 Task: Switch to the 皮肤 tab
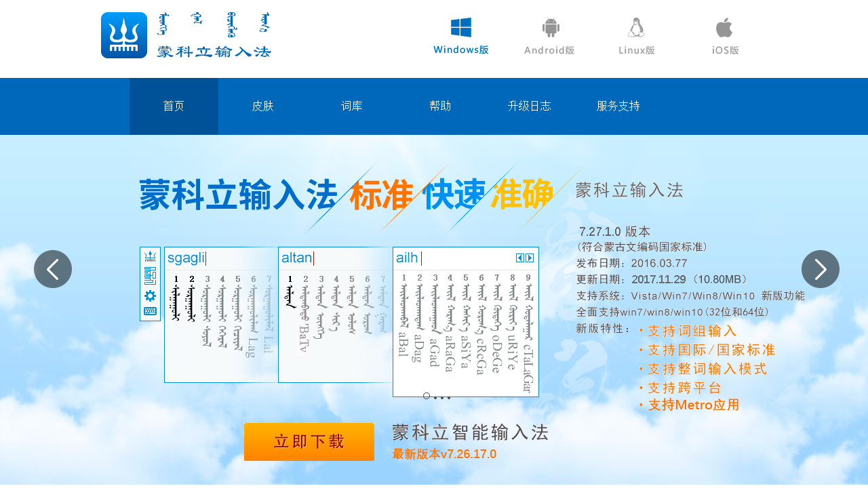262,106
